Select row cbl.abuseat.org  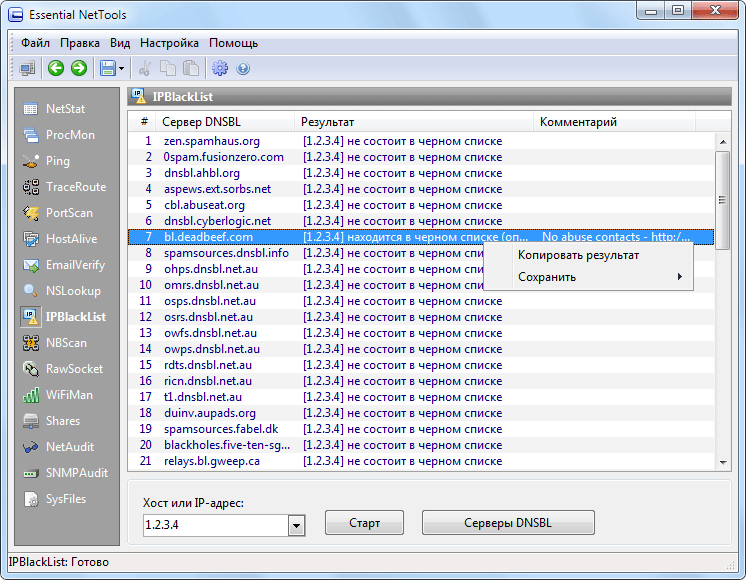tap(421, 206)
